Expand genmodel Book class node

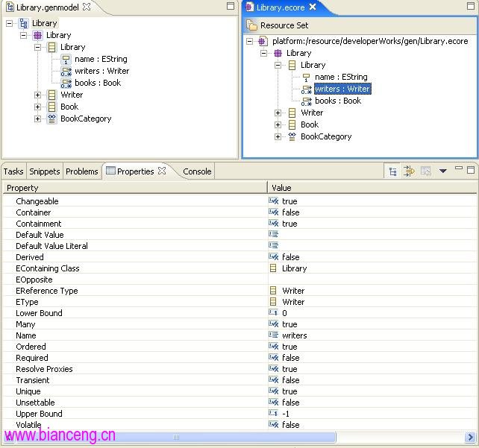pyautogui.click(x=37, y=107)
